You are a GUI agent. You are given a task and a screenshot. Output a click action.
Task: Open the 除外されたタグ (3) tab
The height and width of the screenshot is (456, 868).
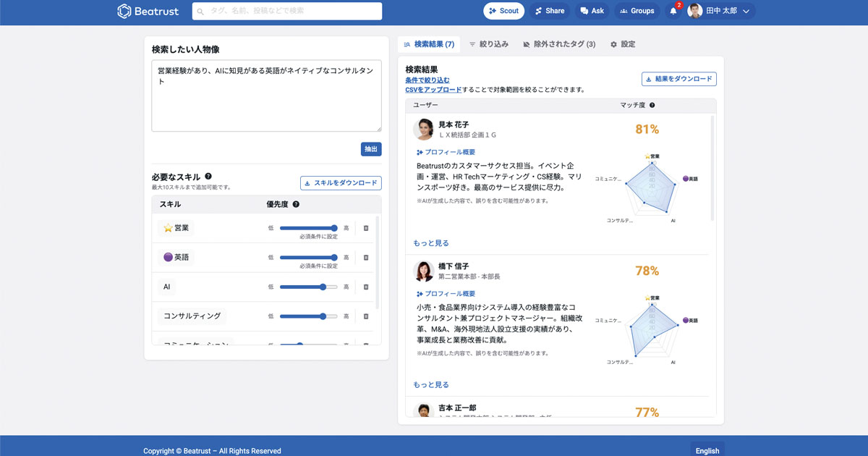[559, 44]
